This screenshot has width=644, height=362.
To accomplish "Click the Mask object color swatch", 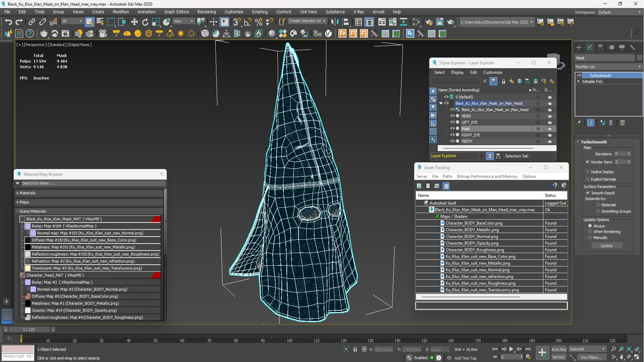I will pyautogui.click(x=639, y=58).
